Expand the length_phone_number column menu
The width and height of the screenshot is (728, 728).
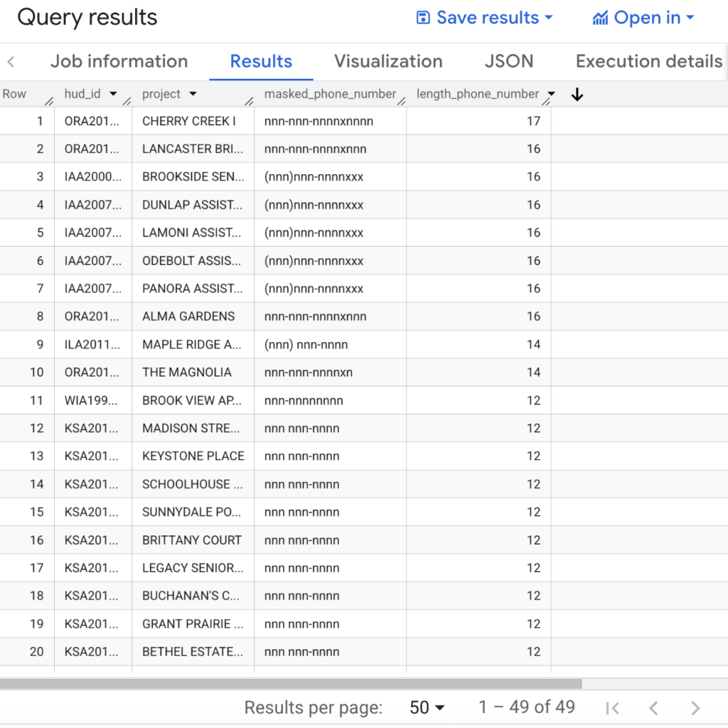(x=551, y=95)
